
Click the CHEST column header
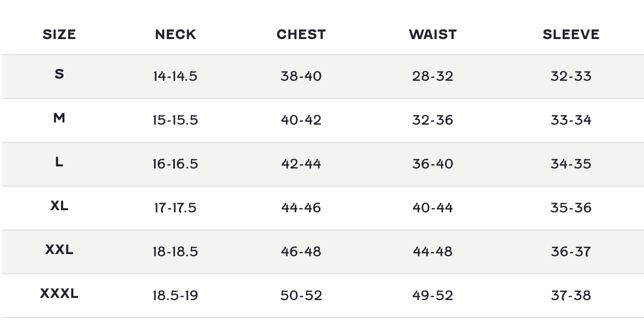click(301, 35)
